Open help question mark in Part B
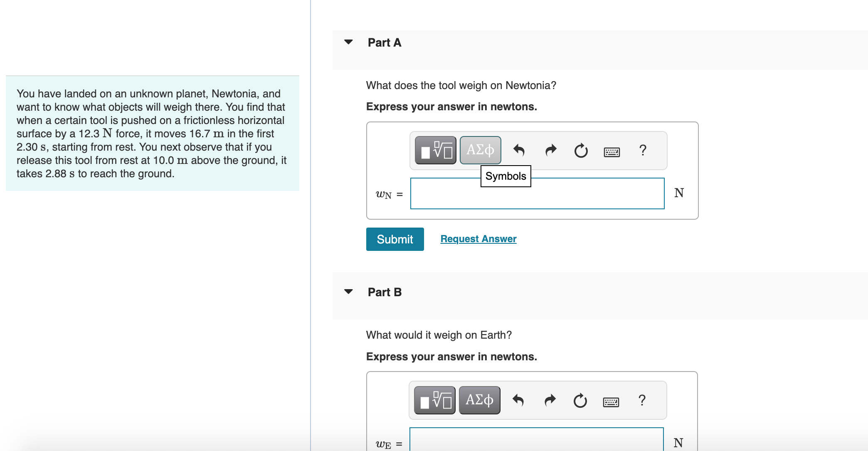Viewport: 868px width, 451px height. click(642, 400)
